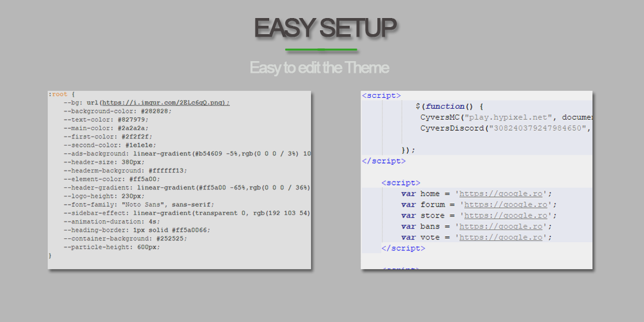Viewport: 644px width, 322px height.
Task: Click the green underline below the heading
Action: coord(321,50)
